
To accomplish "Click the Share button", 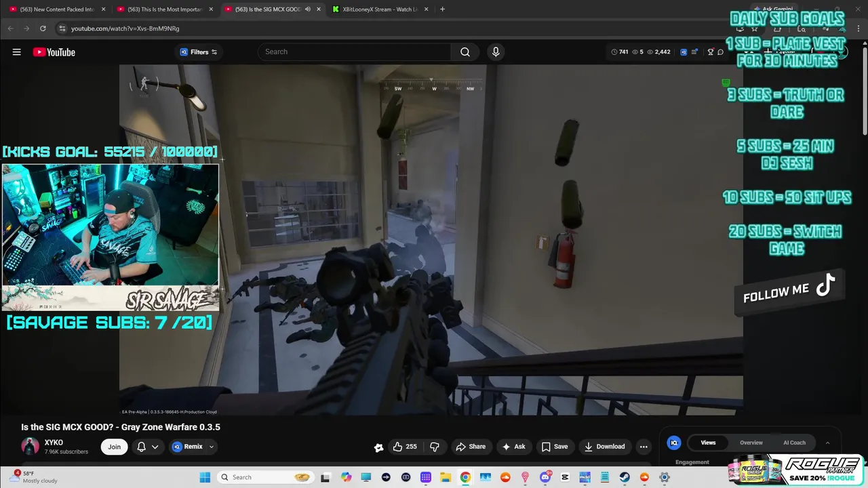I will pos(471,447).
